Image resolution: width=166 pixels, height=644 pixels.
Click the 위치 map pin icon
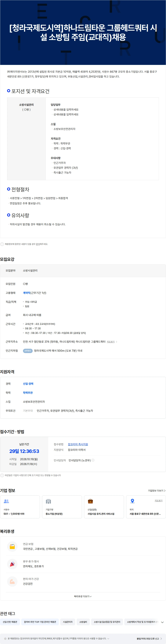pyautogui.click(x=133, y=501)
